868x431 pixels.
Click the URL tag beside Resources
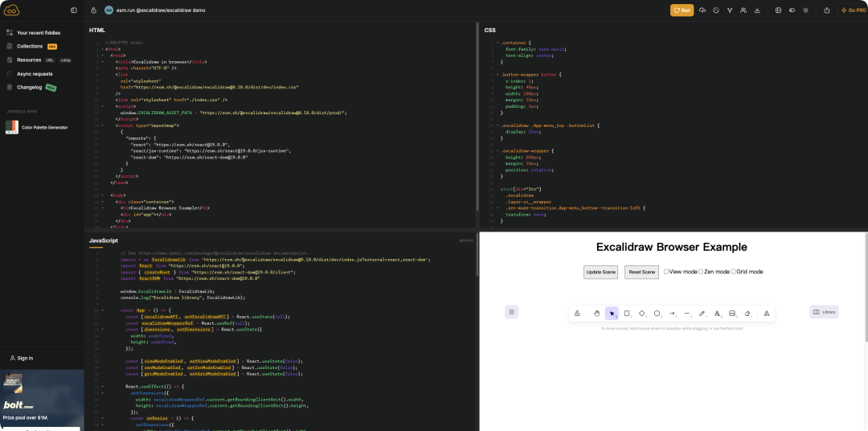tap(50, 60)
